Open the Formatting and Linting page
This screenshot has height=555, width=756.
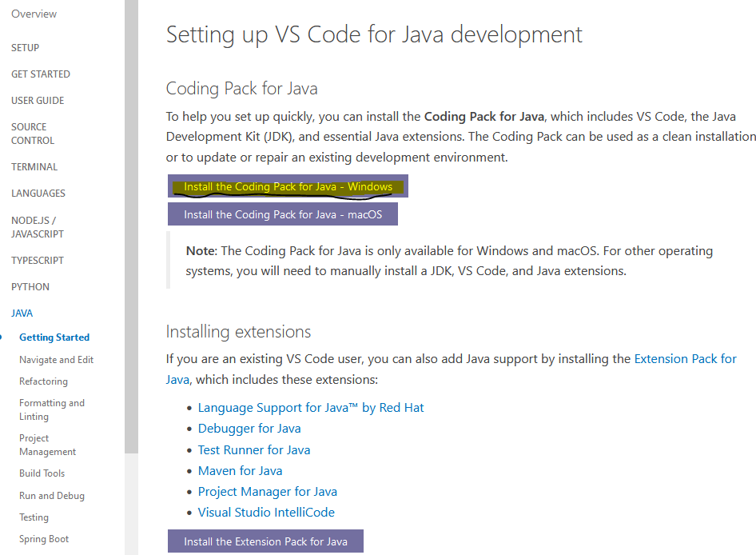(x=52, y=409)
